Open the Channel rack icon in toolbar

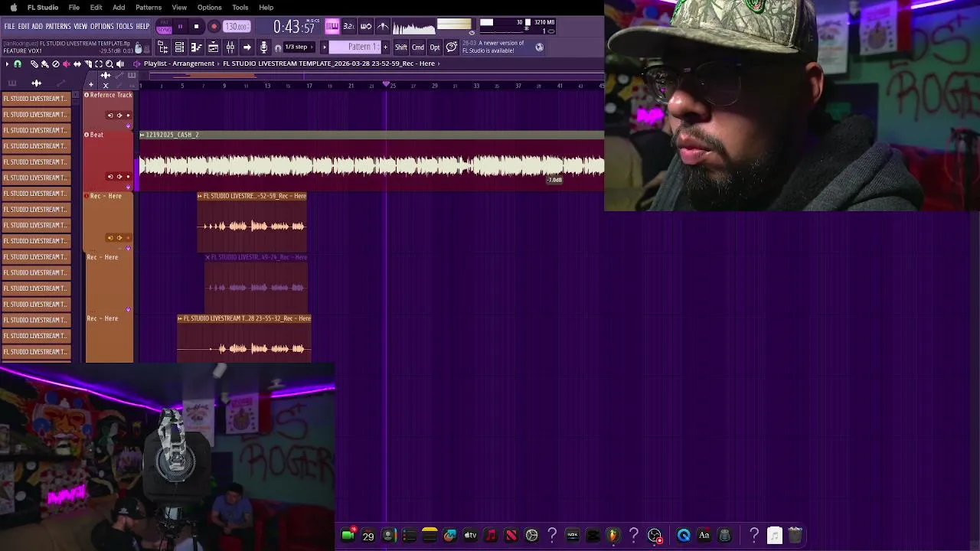179,47
